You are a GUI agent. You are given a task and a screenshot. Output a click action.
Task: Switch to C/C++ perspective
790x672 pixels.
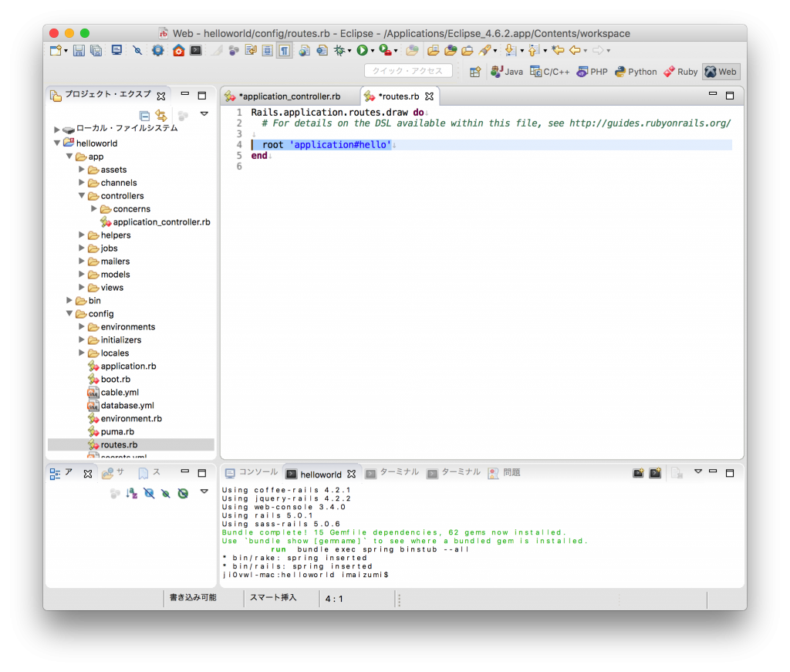click(549, 72)
